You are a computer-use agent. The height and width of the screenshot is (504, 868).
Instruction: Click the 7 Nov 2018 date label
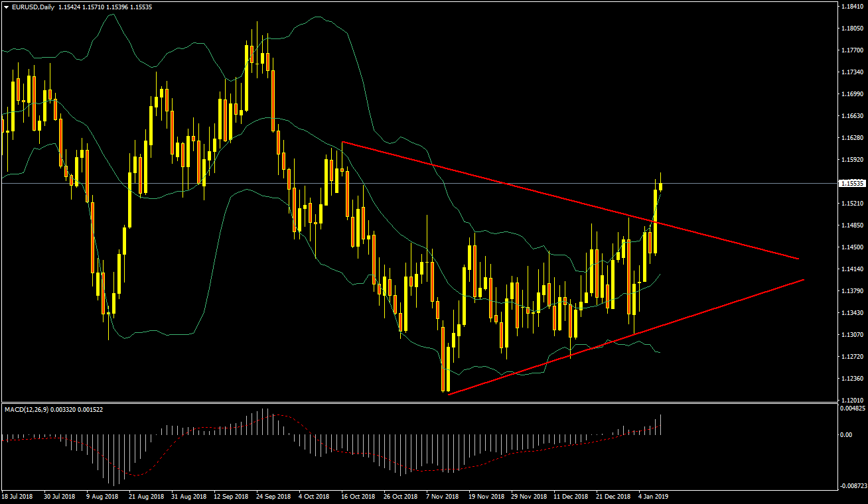443,496
